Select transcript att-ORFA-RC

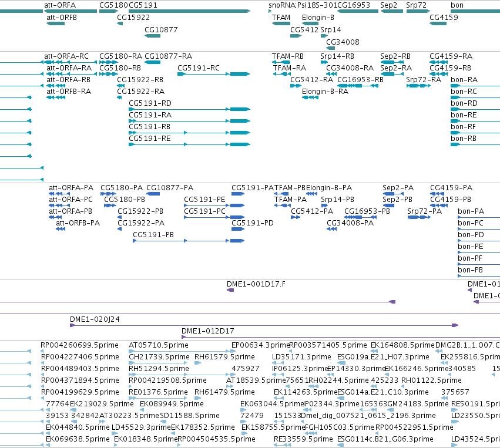[66, 56]
